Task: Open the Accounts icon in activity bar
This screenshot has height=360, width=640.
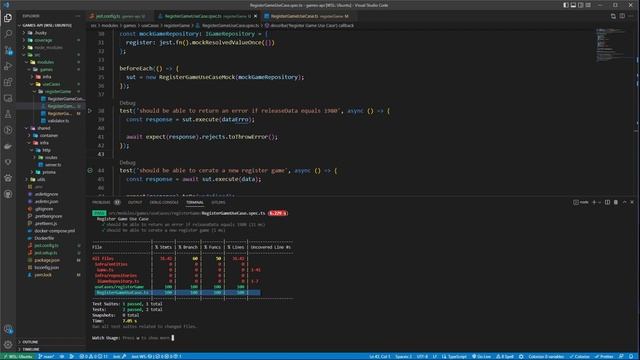Action: pyautogui.click(x=8, y=329)
